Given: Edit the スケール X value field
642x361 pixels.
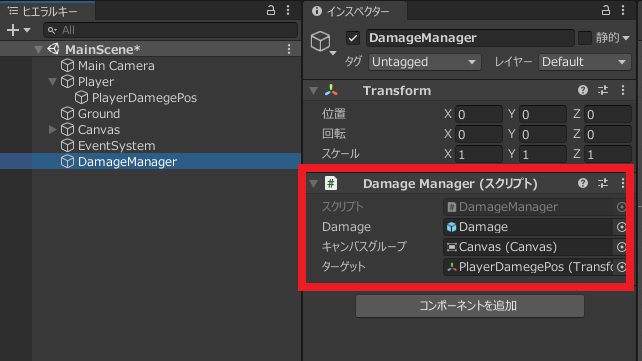Looking at the screenshot, I should (479, 154).
